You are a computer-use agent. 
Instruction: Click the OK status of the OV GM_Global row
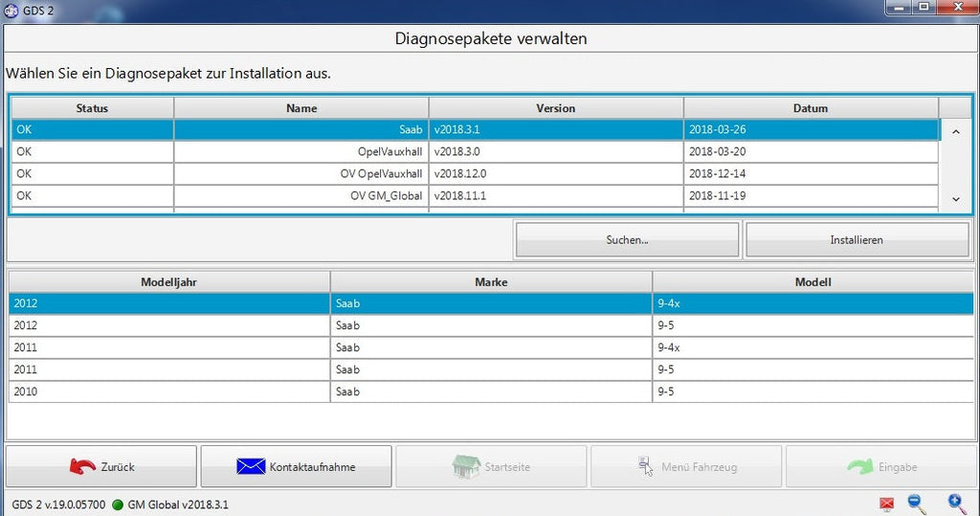click(92, 195)
